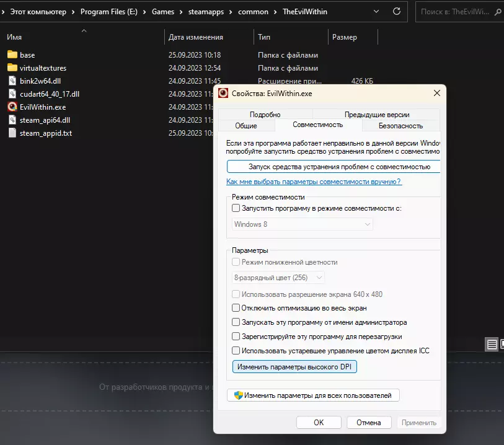Select the file name steam_appid.txt

coord(46,133)
